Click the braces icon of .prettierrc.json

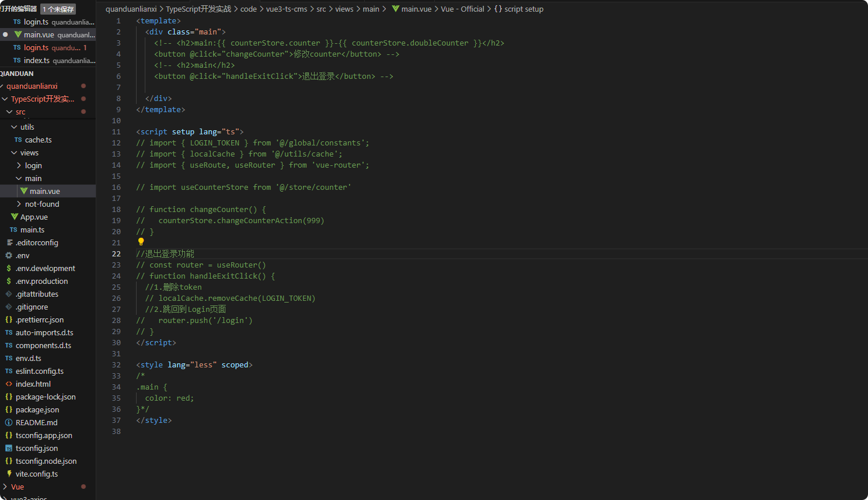point(9,320)
